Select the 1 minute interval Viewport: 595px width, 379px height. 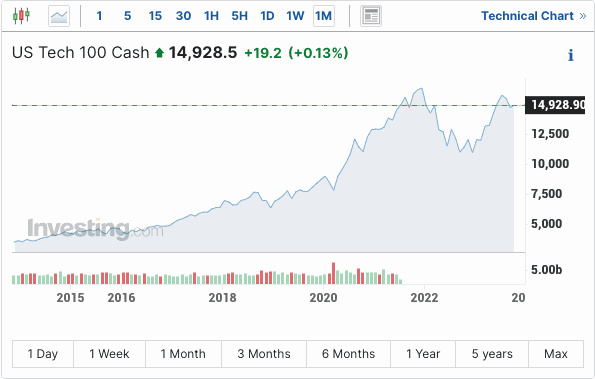(x=99, y=16)
